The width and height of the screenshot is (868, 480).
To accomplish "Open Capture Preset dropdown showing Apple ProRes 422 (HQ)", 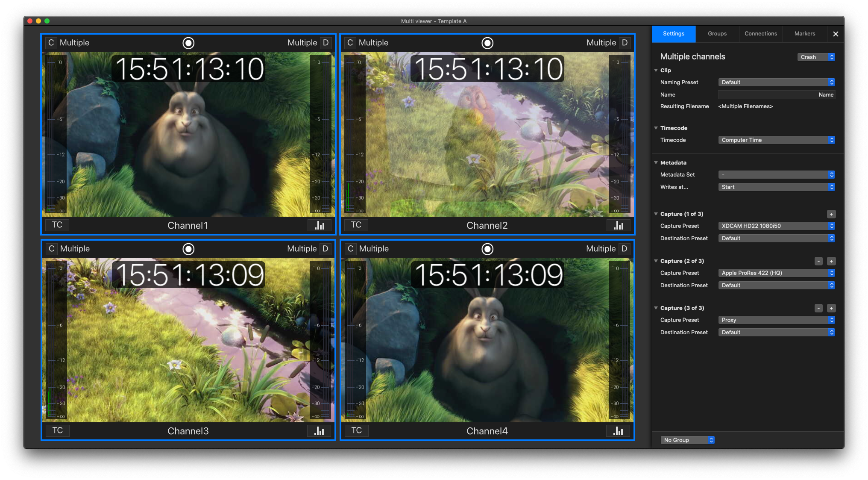I will pyautogui.click(x=777, y=273).
